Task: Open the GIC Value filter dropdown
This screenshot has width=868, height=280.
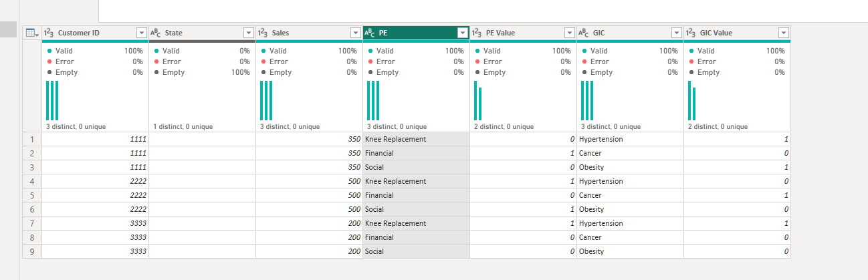Action: (x=783, y=33)
